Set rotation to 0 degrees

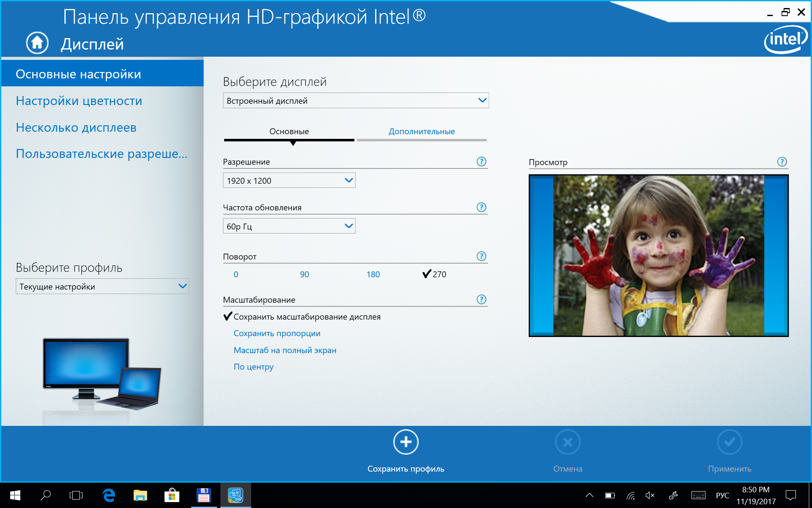coord(236,274)
